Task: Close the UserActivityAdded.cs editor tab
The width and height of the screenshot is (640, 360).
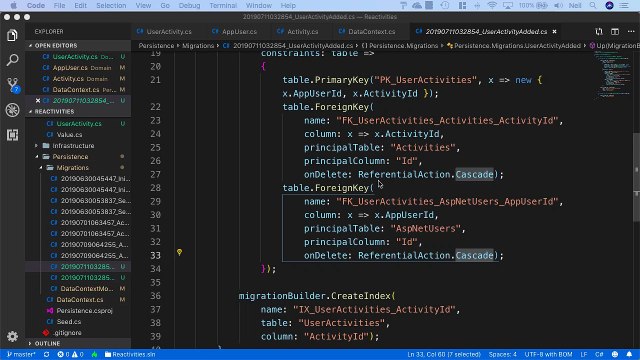Action: click(x=554, y=31)
